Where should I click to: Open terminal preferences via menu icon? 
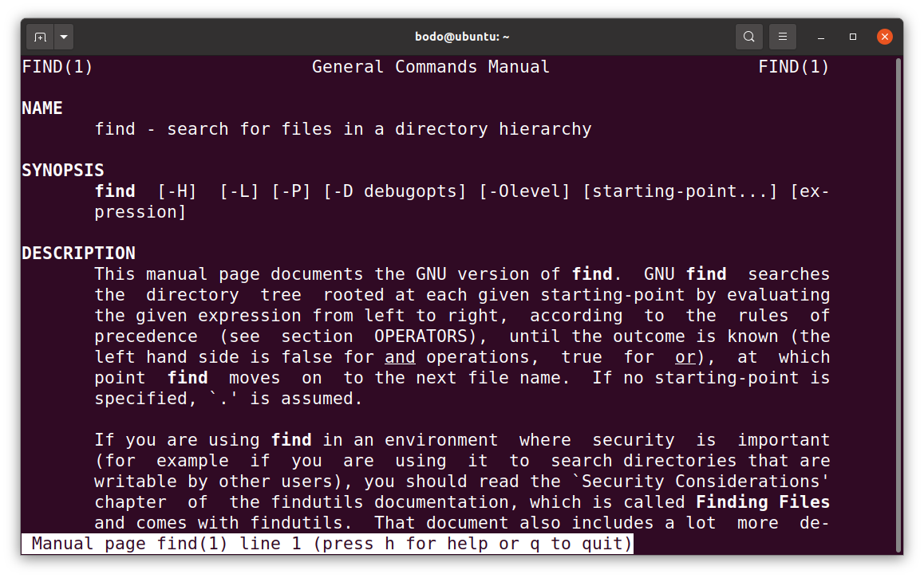pyautogui.click(x=782, y=36)
